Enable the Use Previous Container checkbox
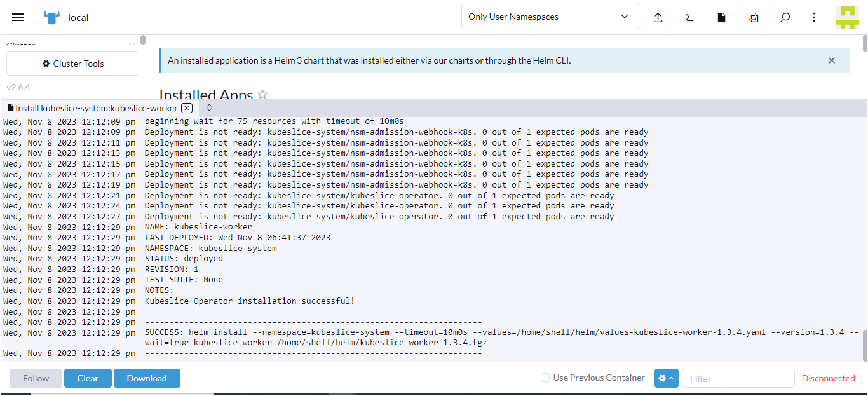Screen dimensions: 868x396 click(x=545, y=378)
